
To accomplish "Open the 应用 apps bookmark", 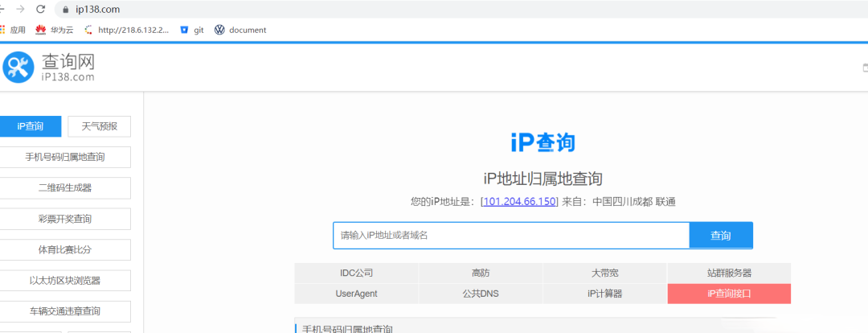I will (13, 30).
